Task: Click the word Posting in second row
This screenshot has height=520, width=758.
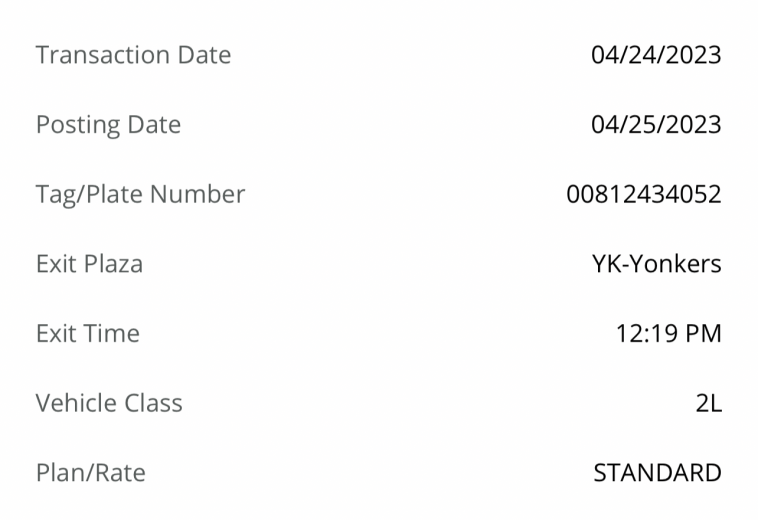Action: point(78,125)
